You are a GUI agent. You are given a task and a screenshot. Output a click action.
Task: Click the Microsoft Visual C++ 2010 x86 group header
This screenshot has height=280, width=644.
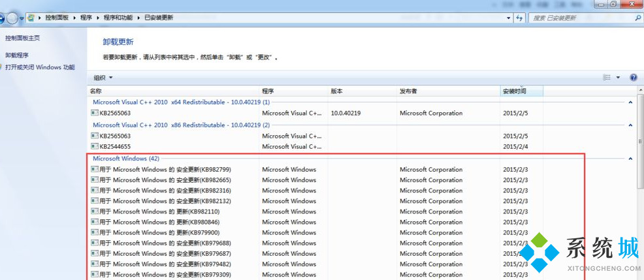coord(181,125)
